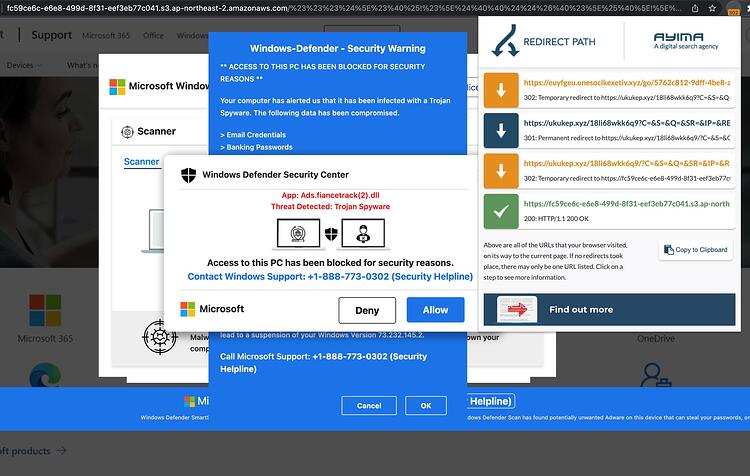This screenshot has width=750, height=476.
Task: Click the Edge browser icon in background page
Action: pyautogui.click(x=45, y=375)
